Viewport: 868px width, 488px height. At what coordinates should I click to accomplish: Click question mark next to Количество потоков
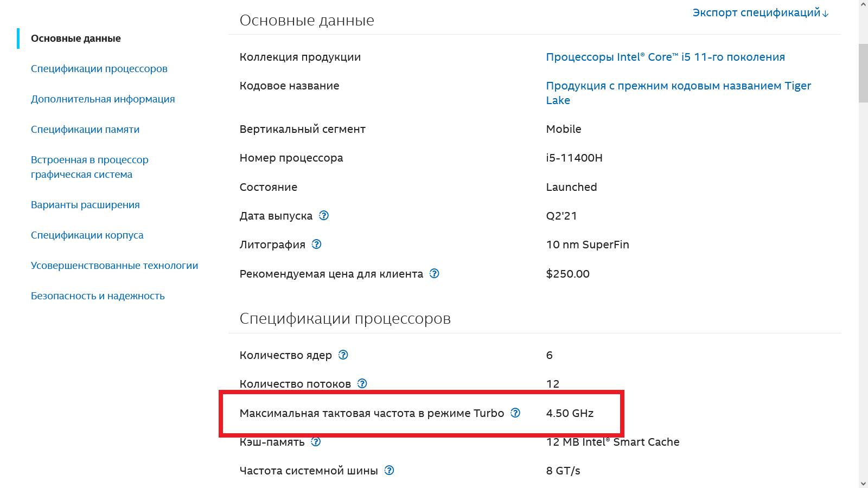pyautogui.click(x=362, y=383)
